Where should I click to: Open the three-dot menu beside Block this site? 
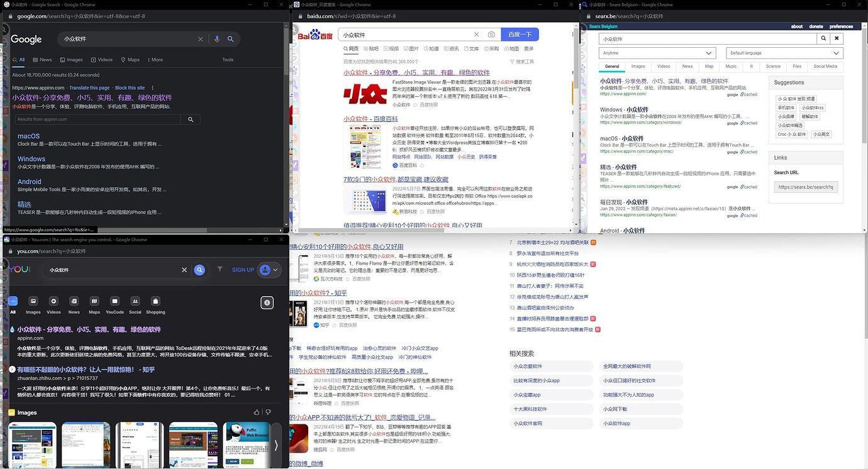[x=153, y=87]
